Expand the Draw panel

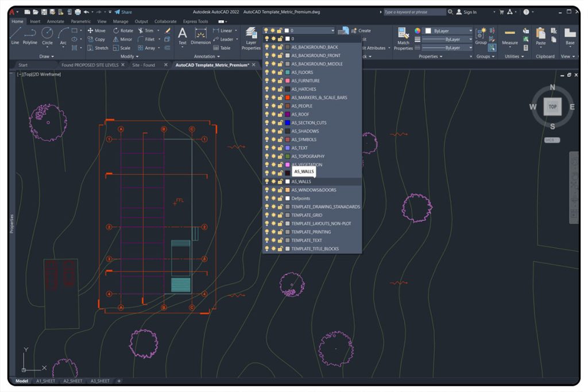click(47, 57)
